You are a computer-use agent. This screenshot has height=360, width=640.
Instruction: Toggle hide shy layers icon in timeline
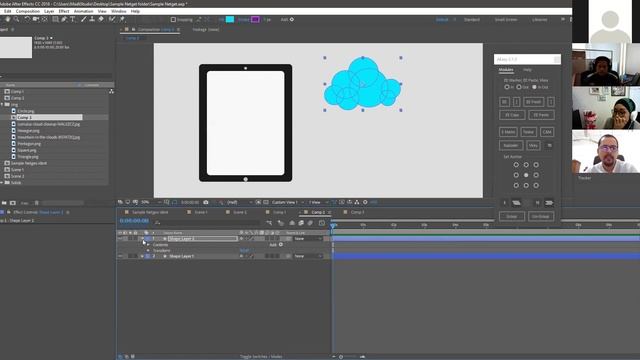(292, 223)
